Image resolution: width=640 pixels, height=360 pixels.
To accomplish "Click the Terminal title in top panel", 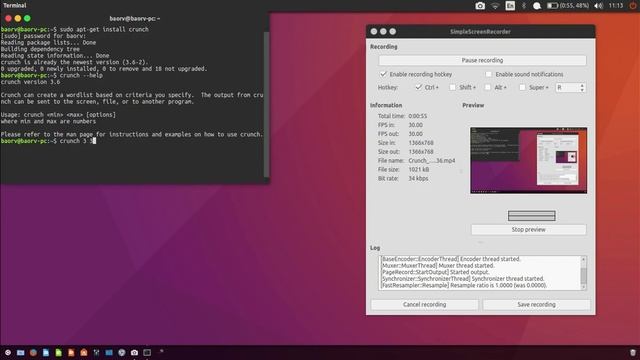I will (15, 5).
